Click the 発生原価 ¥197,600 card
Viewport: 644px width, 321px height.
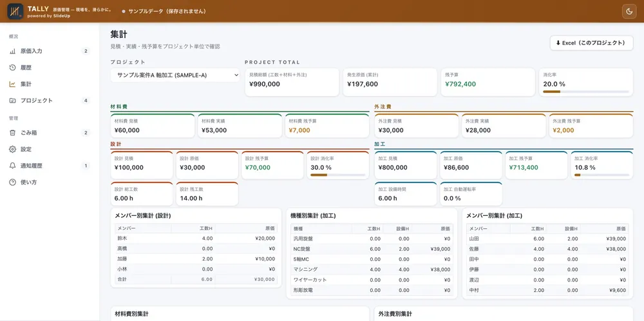390,83
